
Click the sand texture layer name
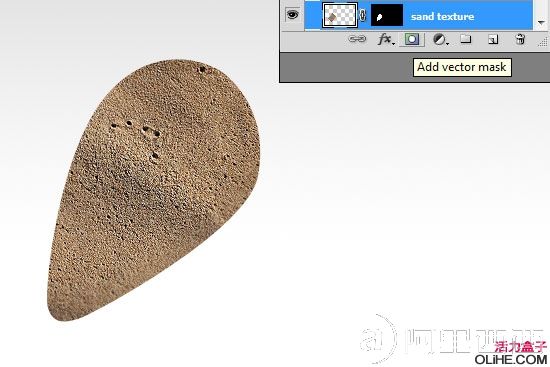pos(442,16)
